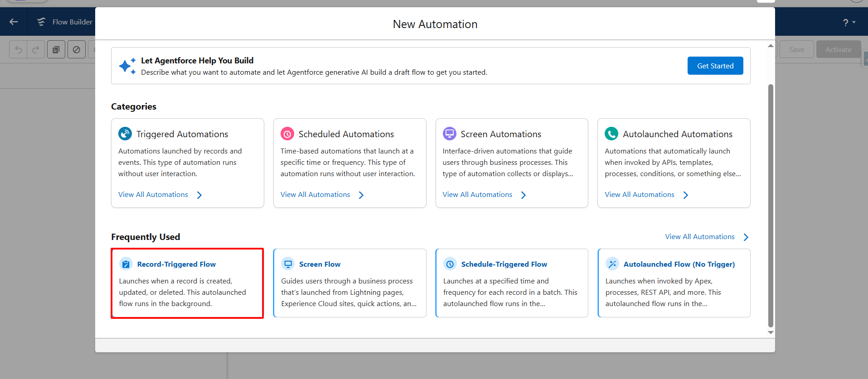Screen dimensions: 868x379
Task: Select the Record-Triggered Flow title
Action: tap(176, 264)
